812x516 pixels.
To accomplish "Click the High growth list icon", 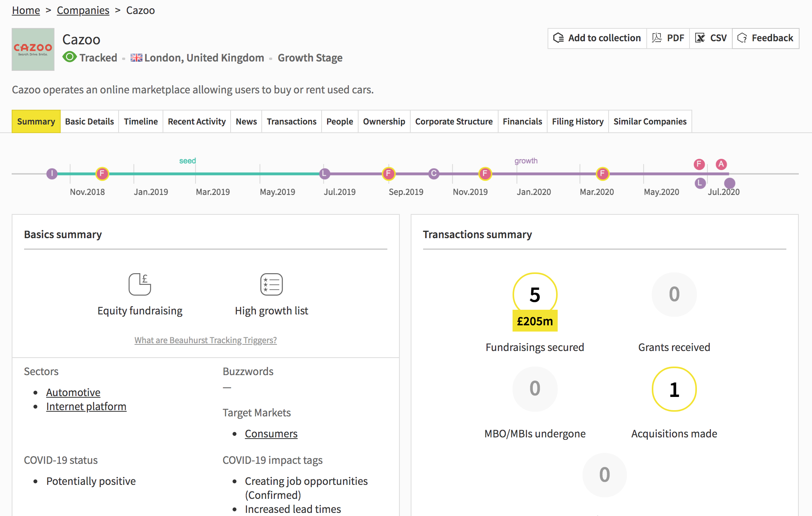I will 271,284.
